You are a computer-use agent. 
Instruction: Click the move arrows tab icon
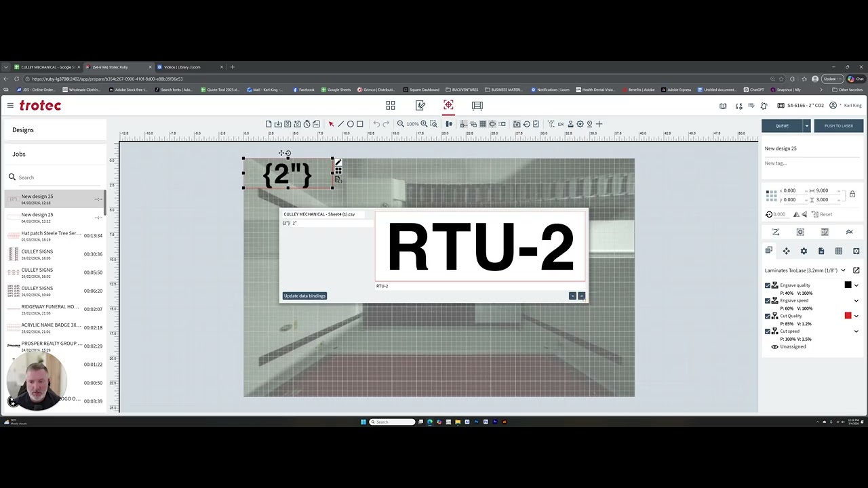[x=786, y=251]
